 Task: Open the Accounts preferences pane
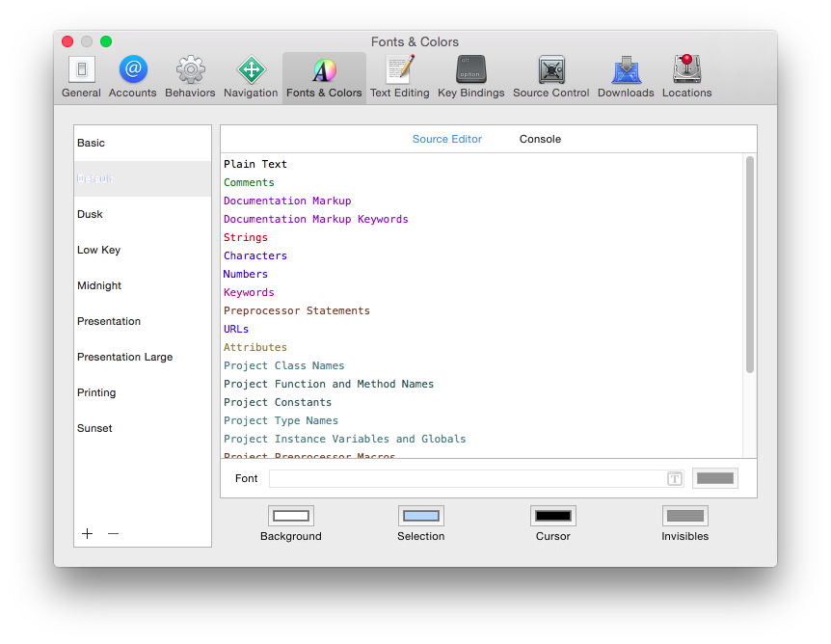coord(132,77)
